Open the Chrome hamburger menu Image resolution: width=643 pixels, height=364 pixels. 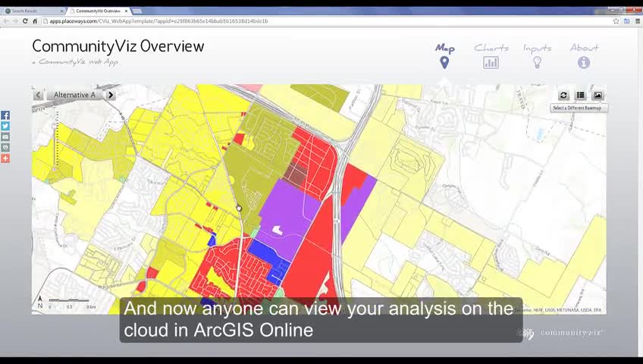click(638, 21)
